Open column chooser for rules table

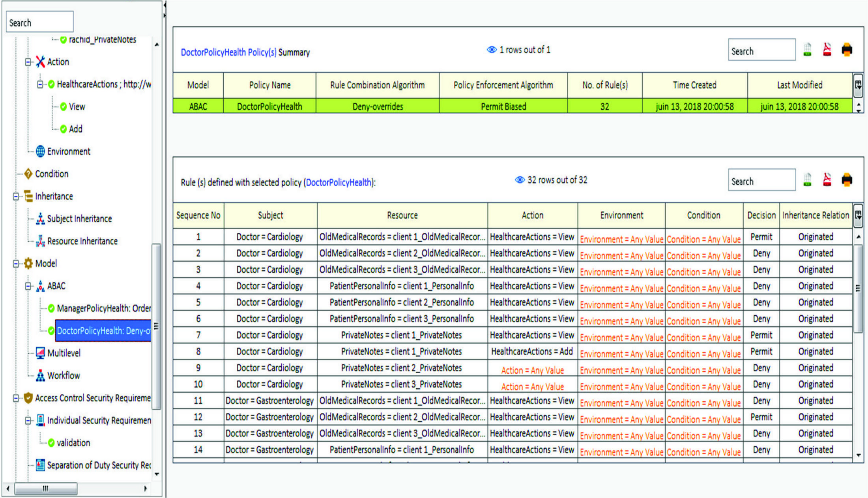pyautogui.click(x=858, y=215)
